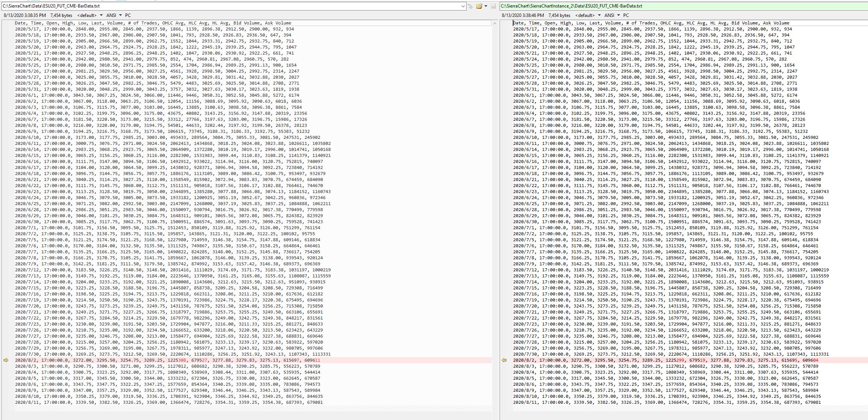Open the browse folder dropdown arrow
This screenshot has height=420, width=868.
[486, 6]
